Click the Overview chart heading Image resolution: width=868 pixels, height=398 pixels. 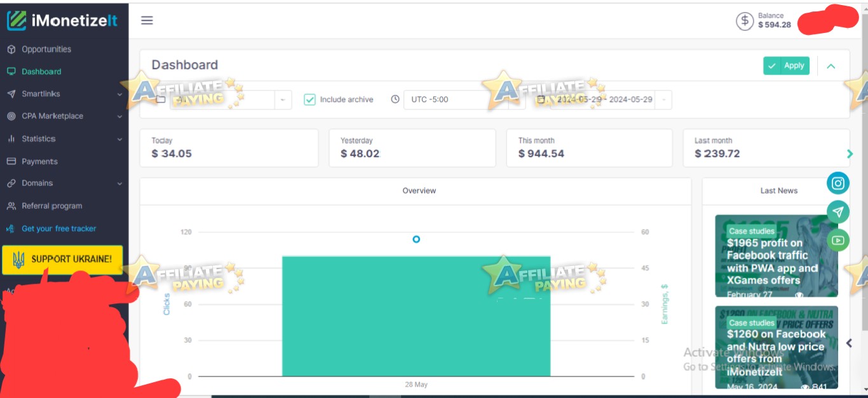point(419,190)
